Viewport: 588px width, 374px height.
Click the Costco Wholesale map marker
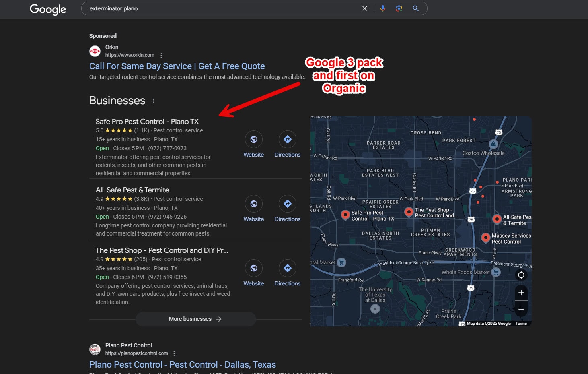(x=493, y=144)
